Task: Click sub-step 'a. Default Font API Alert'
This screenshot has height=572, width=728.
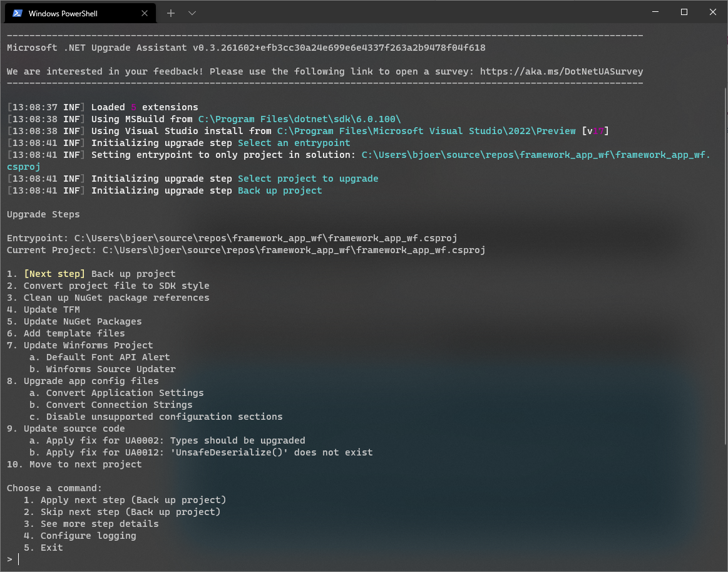Action: click(100, 357)
